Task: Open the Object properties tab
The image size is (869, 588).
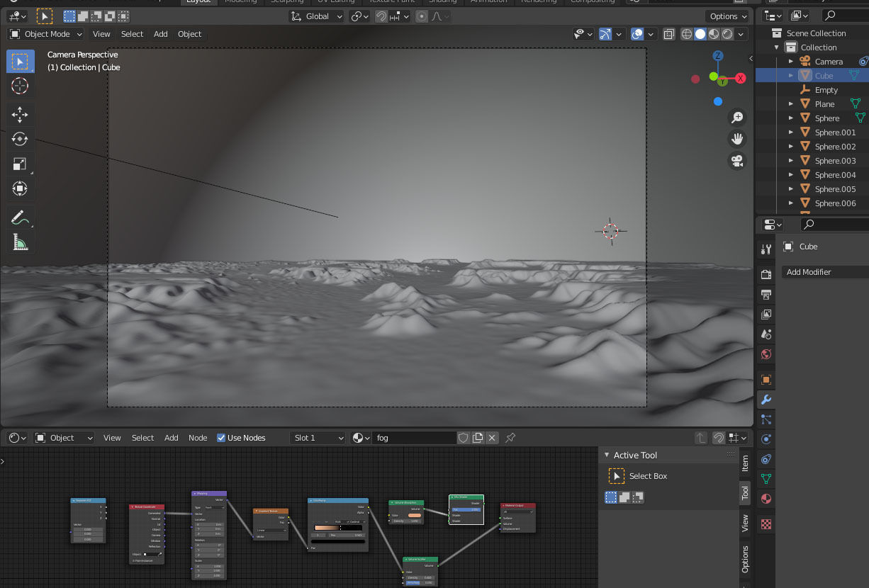Action: point(766,380)
